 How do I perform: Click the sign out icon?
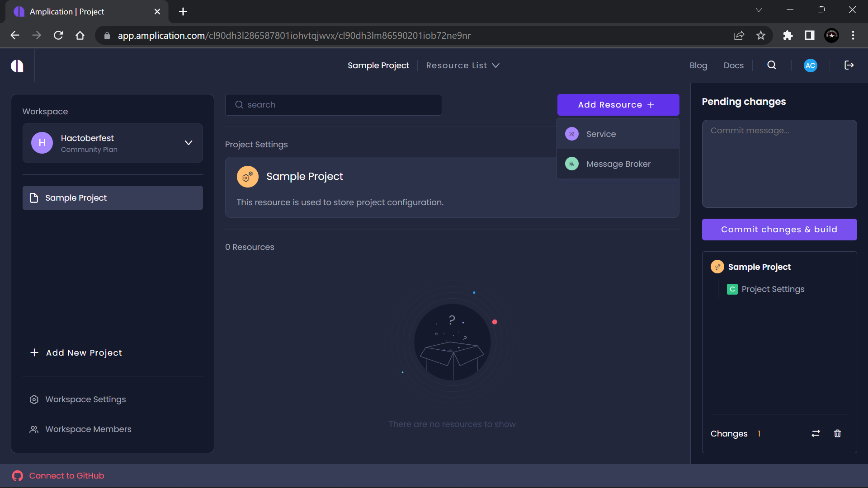point(849,65)
